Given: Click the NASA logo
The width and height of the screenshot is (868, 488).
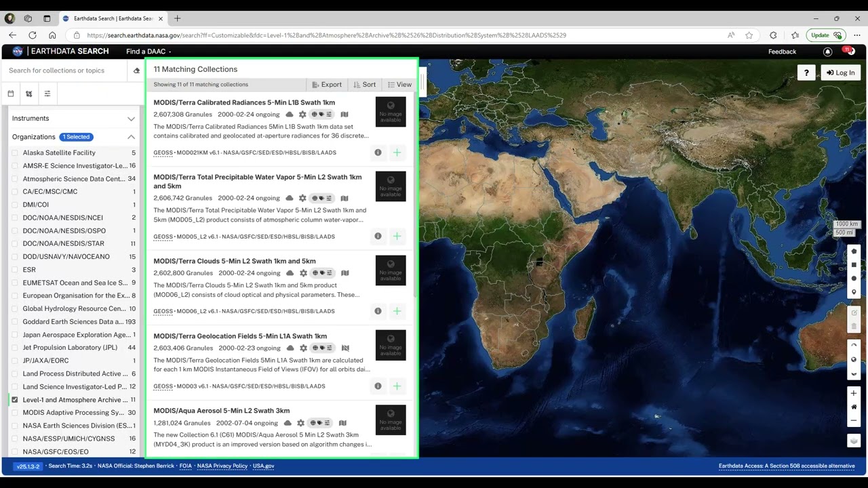Looking at the screenshot, I should 18,52.
